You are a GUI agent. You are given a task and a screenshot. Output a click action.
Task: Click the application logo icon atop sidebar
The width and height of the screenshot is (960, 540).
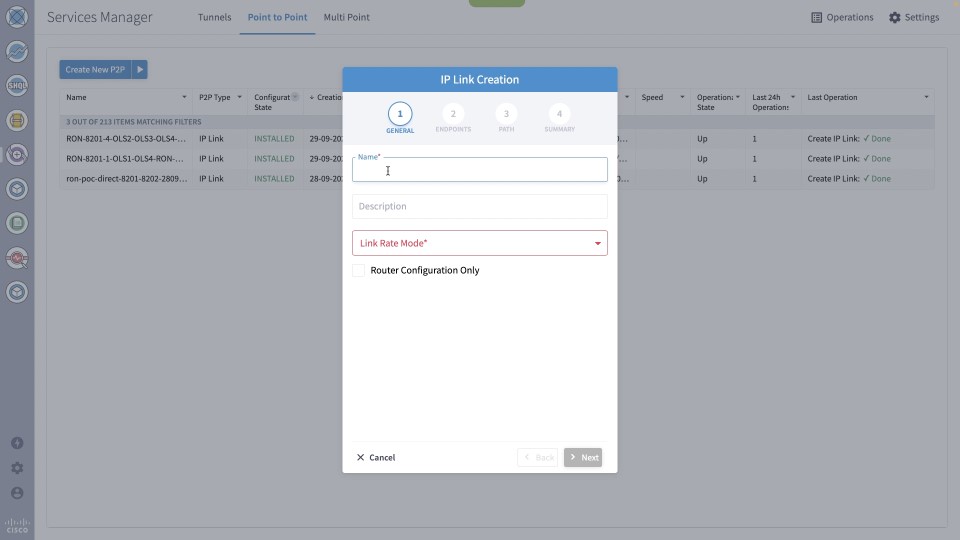[x=17, y=17]
